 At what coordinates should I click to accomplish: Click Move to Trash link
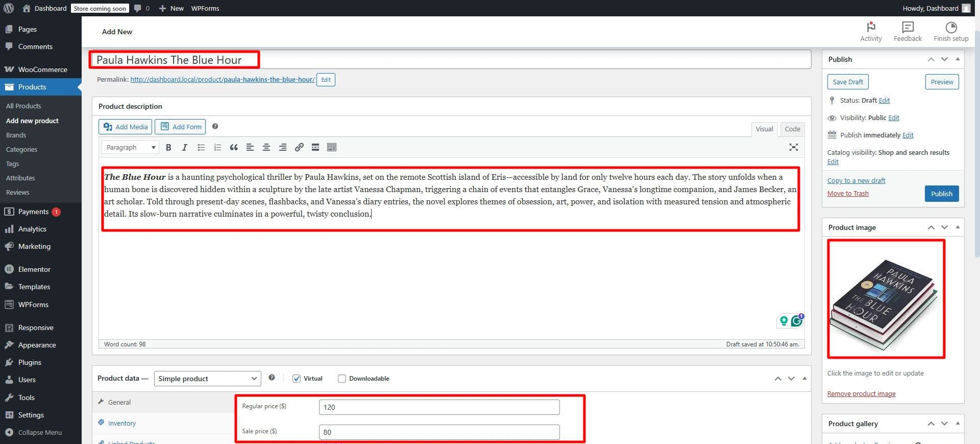coord(848,194)
